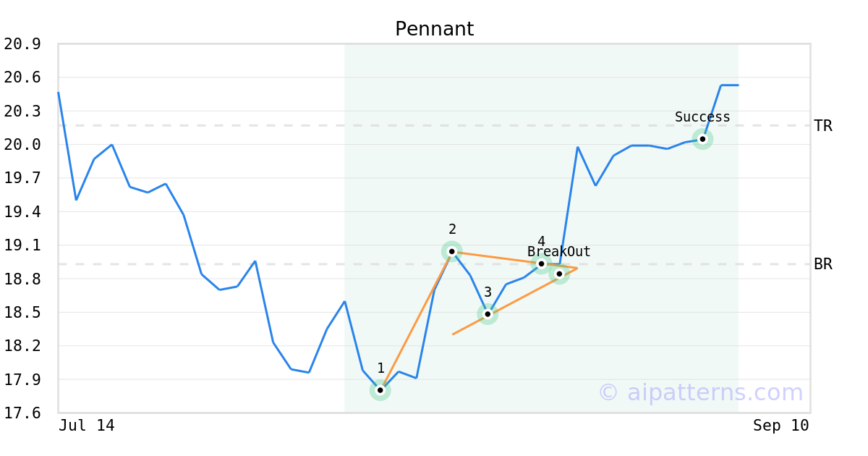The width and height of the screenshot is (868, 456).
Task: Click the 17.6 price axis label
Action: (x=22, y=413)
